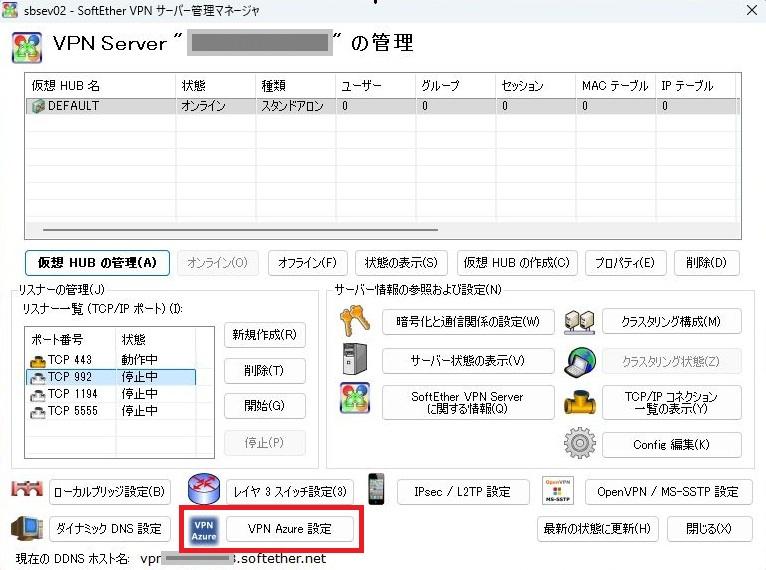This screenshot has width=766, height=570.
Task: Click the 種類 column header
Action: 296,86
